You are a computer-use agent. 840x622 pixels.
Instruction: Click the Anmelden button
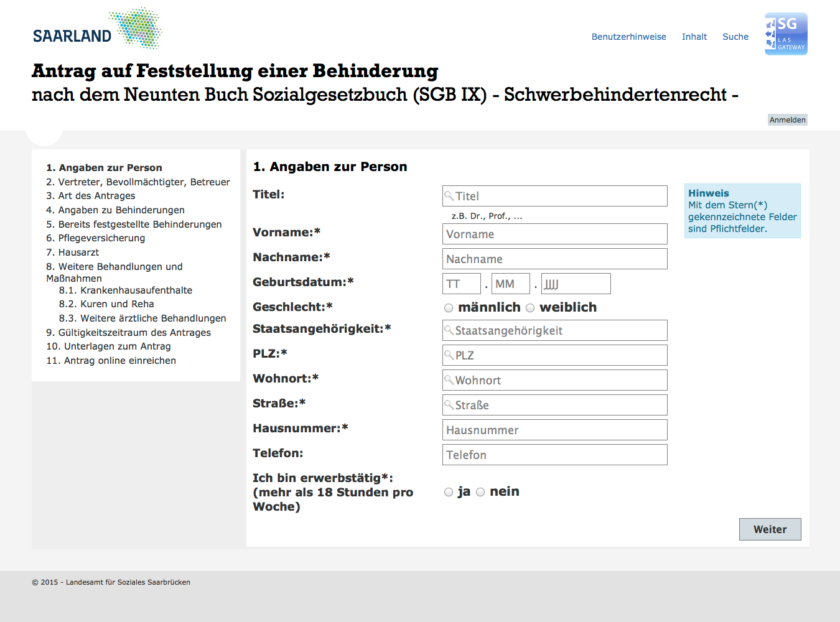point(787,120)
